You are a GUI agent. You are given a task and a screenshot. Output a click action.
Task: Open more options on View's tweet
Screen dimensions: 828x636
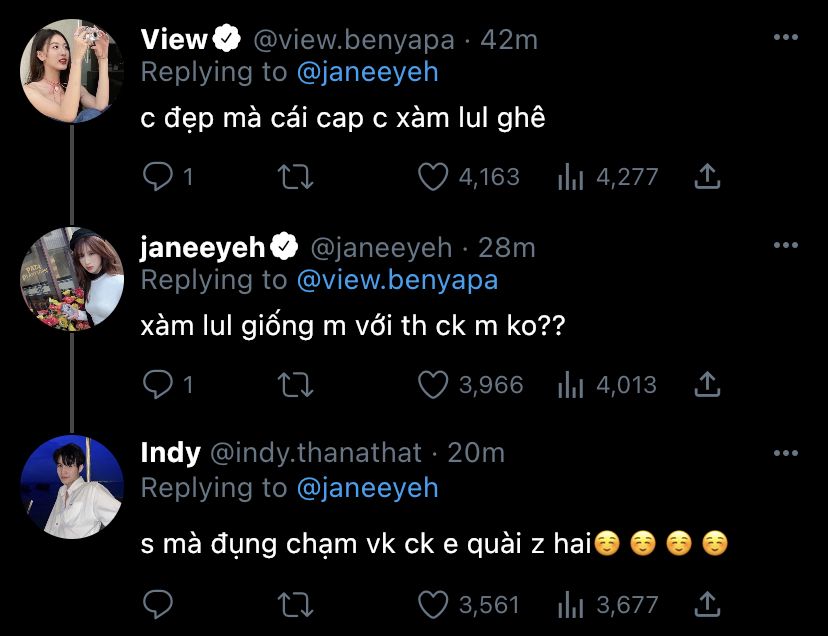coord(787,38)
